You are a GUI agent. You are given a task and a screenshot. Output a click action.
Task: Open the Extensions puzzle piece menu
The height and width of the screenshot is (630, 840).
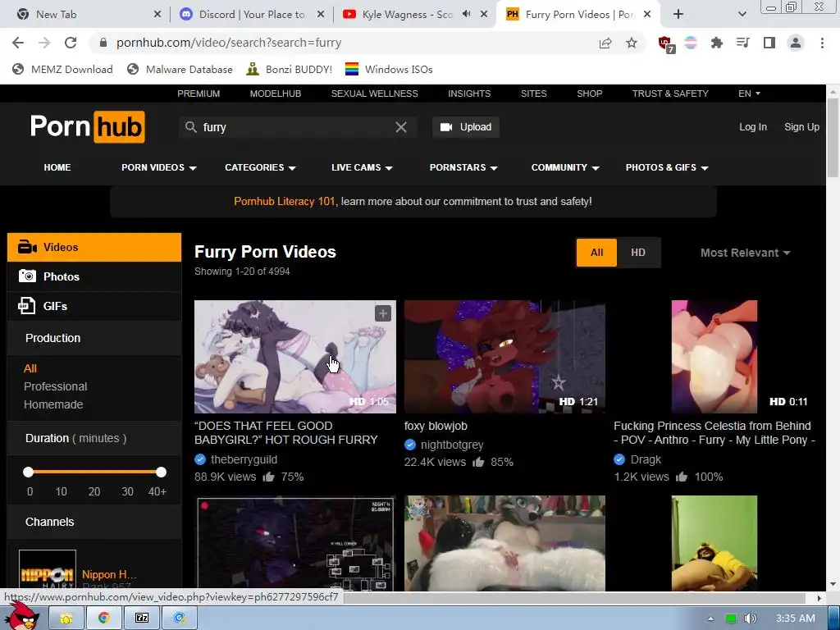coord(717,43)
